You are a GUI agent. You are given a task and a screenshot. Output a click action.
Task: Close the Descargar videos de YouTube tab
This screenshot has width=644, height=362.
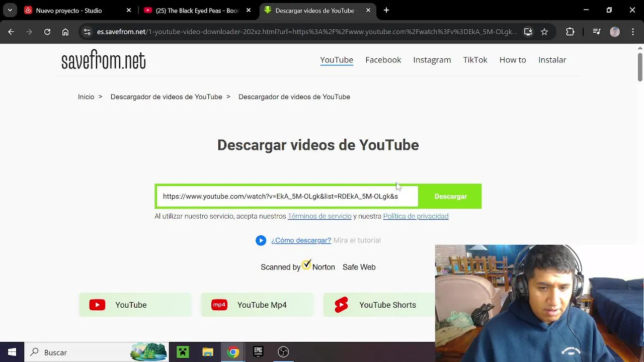pyautogui.click(x=368, y=10)
